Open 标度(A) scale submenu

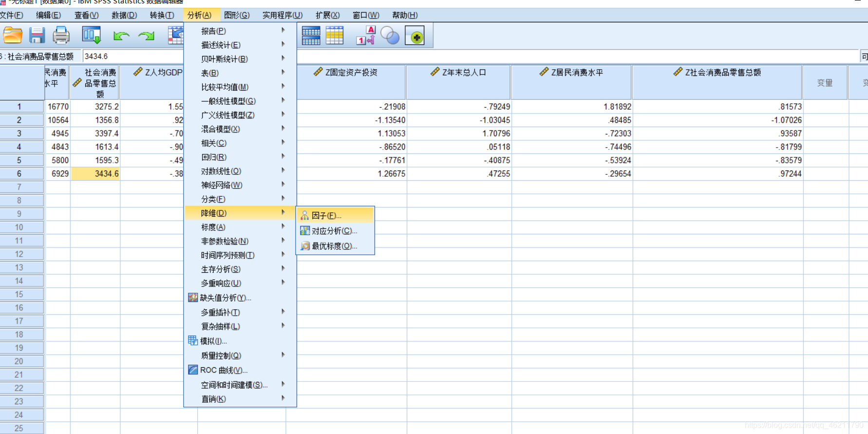pyautogui.click(x=240, y=227)
